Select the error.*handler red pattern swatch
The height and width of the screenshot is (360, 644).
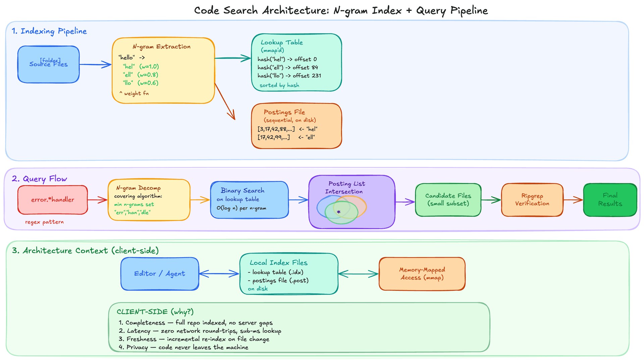click(52, 199)
